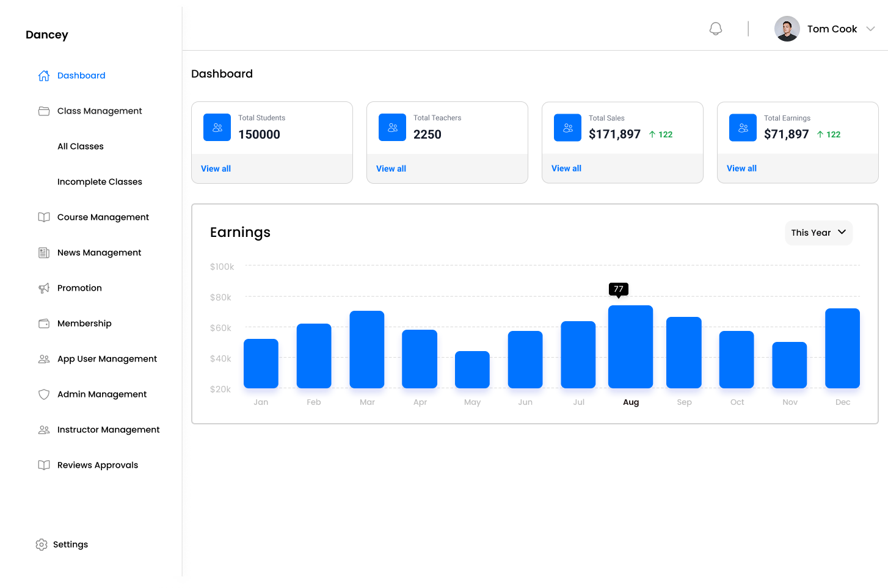The height and width of the screenshot is (588, 888).
Task: Select the Promotion megaphone icon
Action: coord(43,288)
